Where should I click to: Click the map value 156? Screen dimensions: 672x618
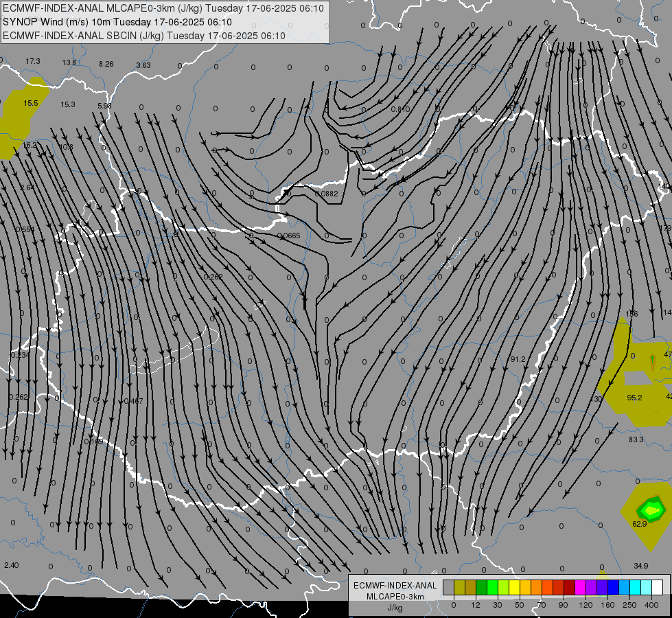(632, 314)
